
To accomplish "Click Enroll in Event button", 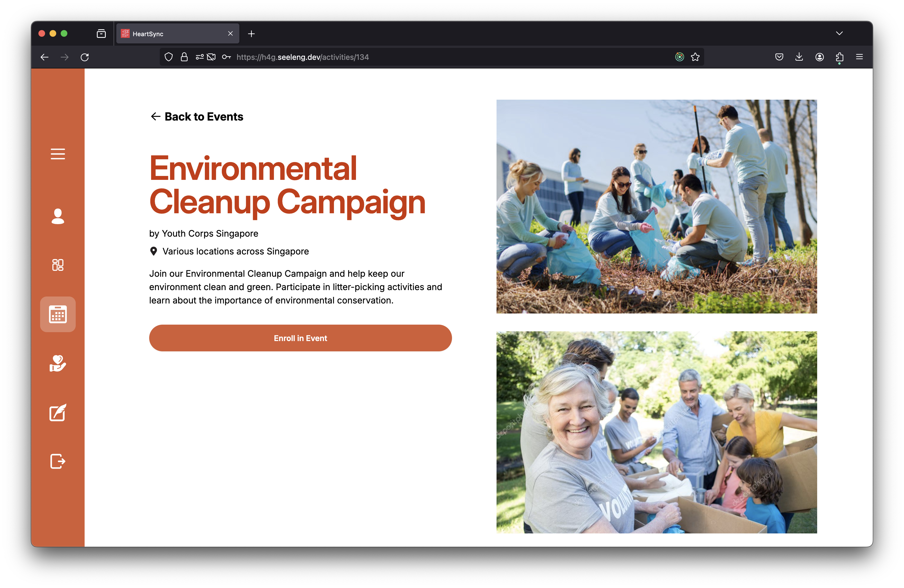I will 300,338.
